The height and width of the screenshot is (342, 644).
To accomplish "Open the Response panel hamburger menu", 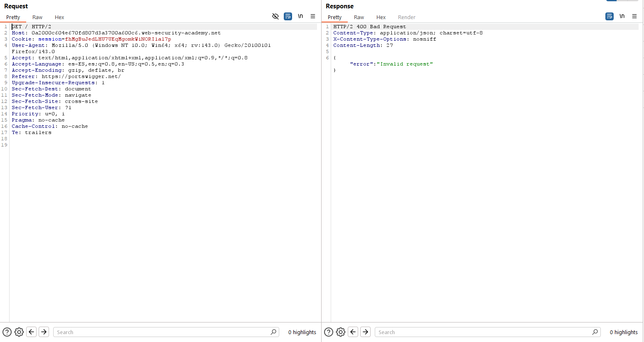I will pos(634,16).
